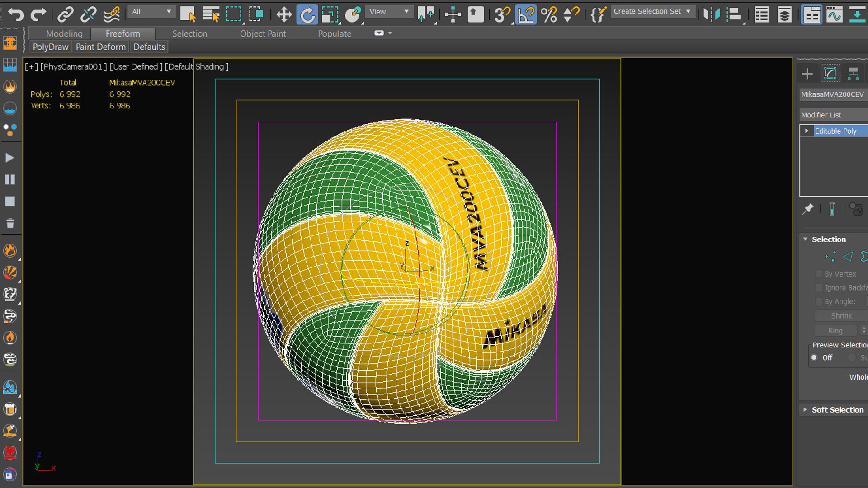This screenshot has width=868, height=488.
Task: Open the Curve Editor icon
Action: pyautogui.click(x=834, y=14)
